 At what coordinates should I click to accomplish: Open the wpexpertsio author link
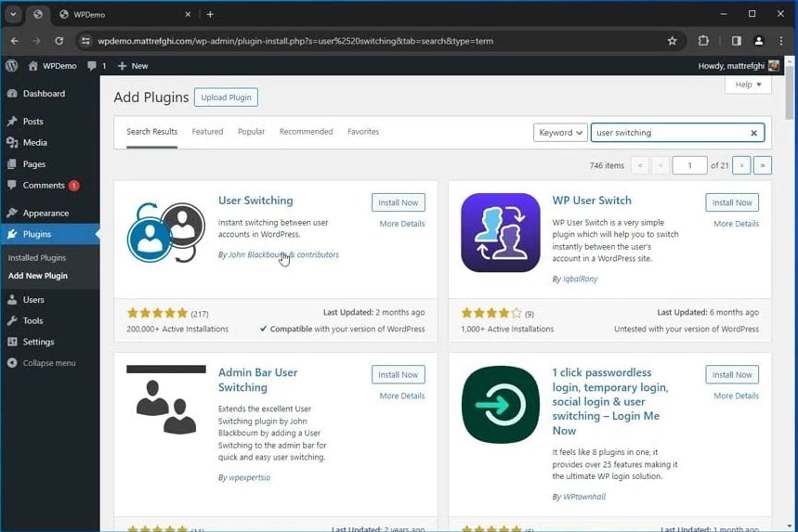click(249, 477)
